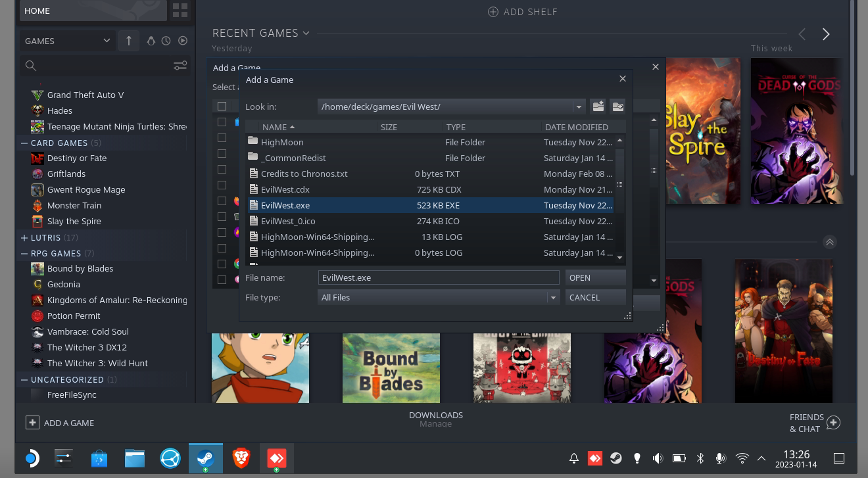Viewport: 868px width, 478px height.
Task: Go to parent directory in file dialog
Action: [x=598, y=107]
